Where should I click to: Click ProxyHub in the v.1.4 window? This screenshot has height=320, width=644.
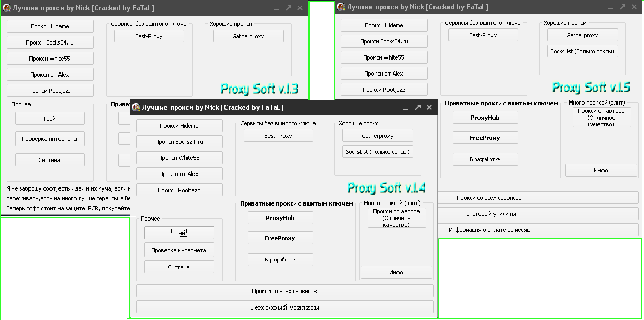(280, 218)
